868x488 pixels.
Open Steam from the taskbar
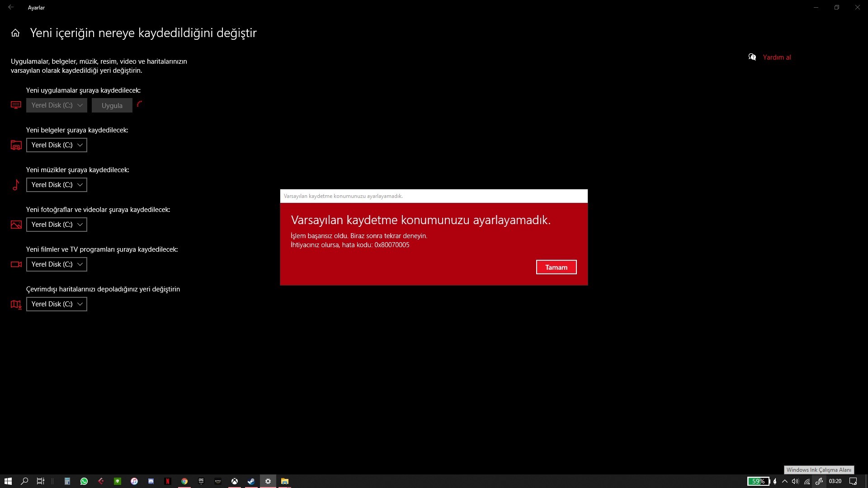pos(251,481)
